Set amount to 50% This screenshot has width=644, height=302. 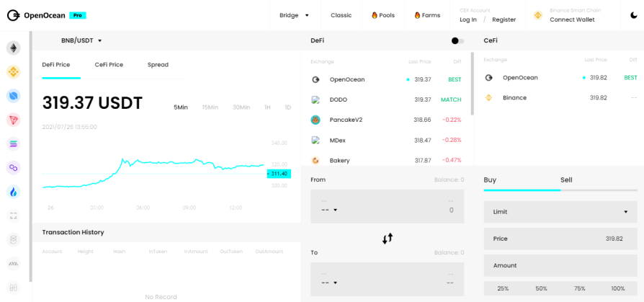[541, 288]
